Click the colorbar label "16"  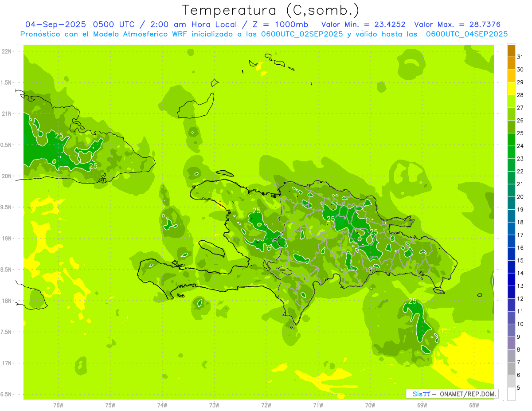click(x=520, y=248)
